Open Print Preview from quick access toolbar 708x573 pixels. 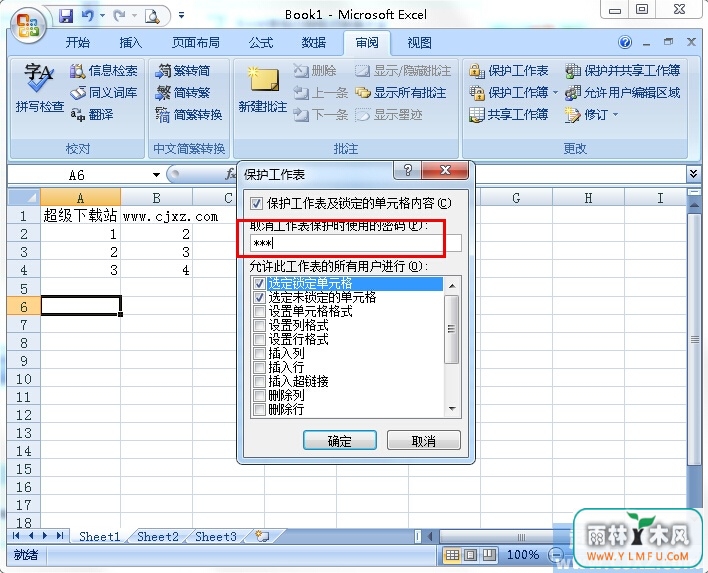(152, 17)
